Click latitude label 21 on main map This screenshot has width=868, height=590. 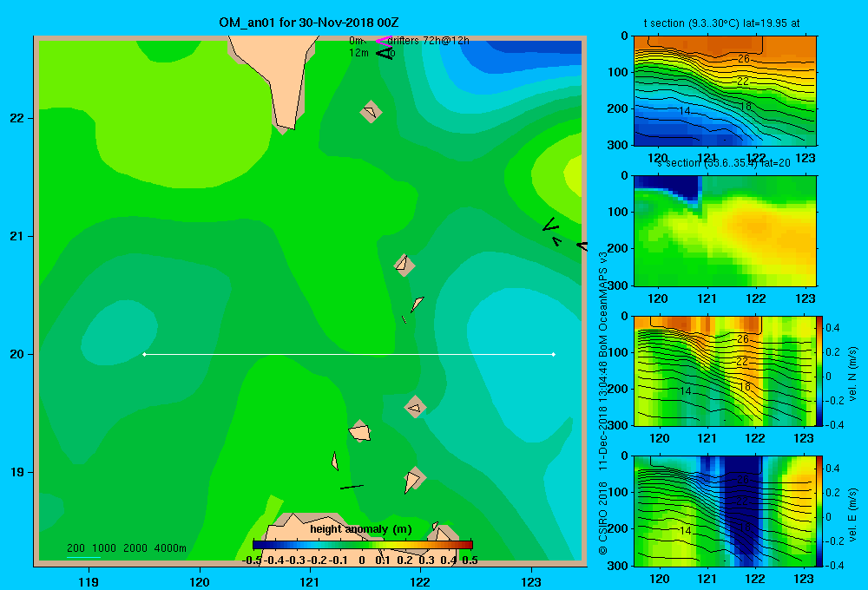click(16, 236)
